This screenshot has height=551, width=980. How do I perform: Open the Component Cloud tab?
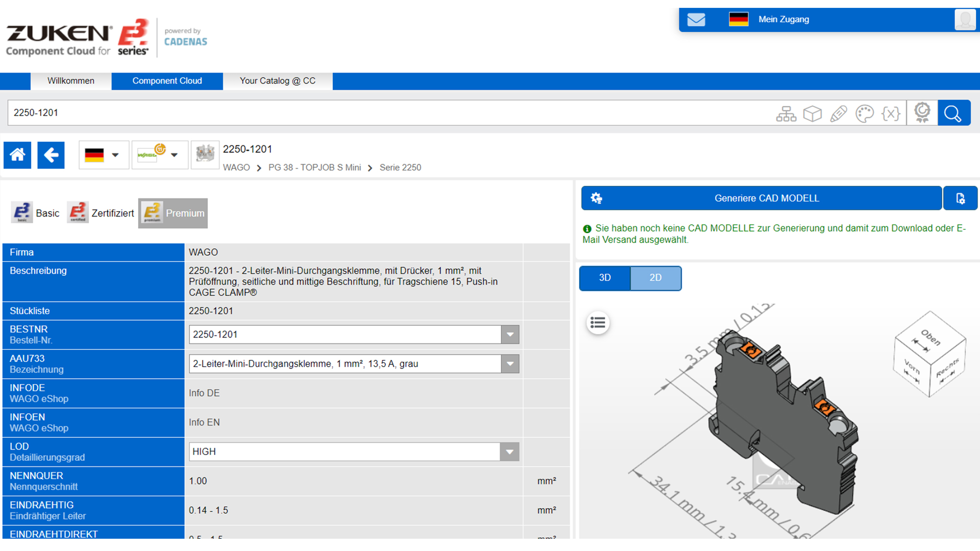coord(167,81)
